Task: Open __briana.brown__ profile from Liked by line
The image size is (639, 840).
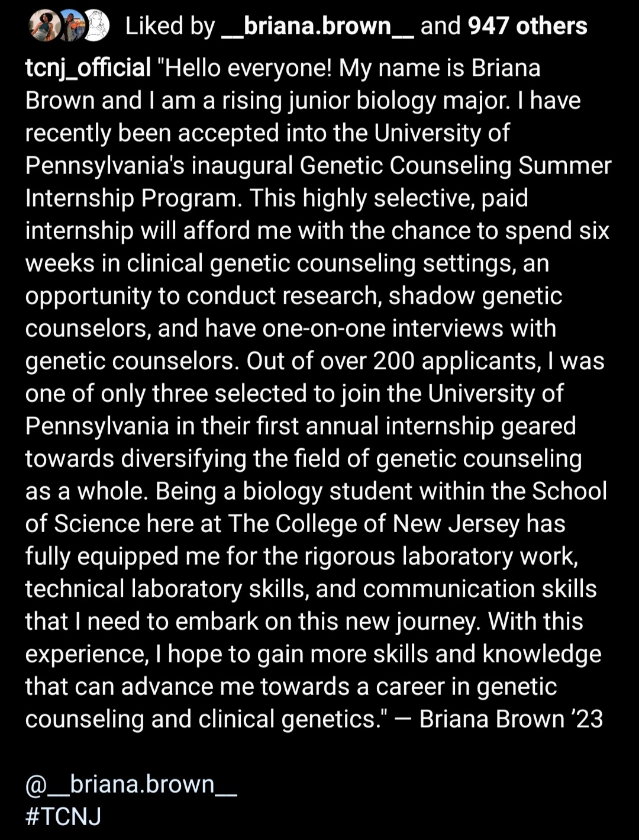Action: coord(317,26)
